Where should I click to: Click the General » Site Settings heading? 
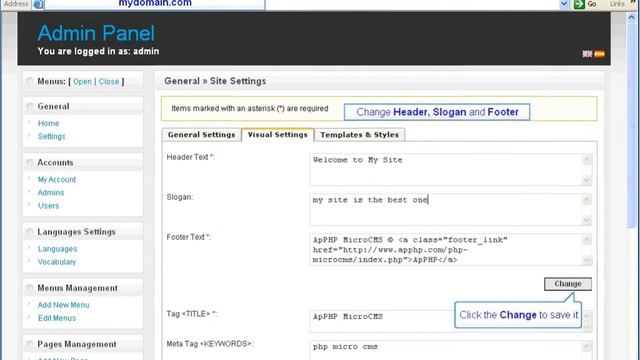(215, 81)
